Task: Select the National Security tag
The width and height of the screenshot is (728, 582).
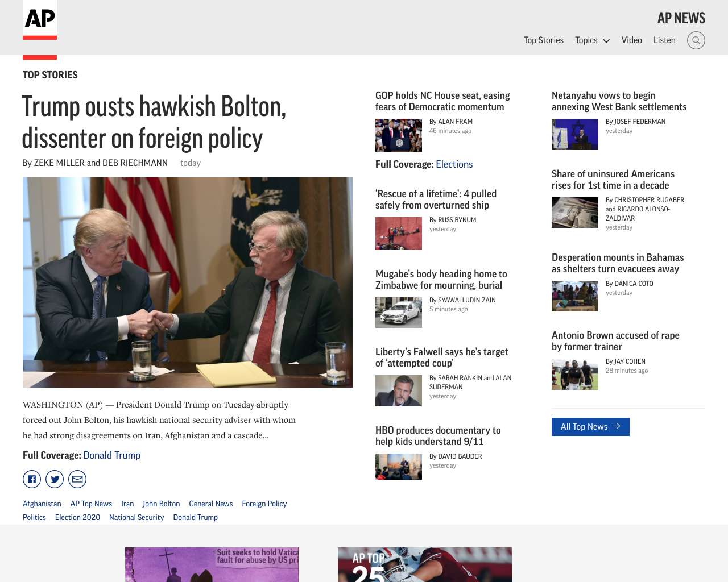Action: point(136,517)
